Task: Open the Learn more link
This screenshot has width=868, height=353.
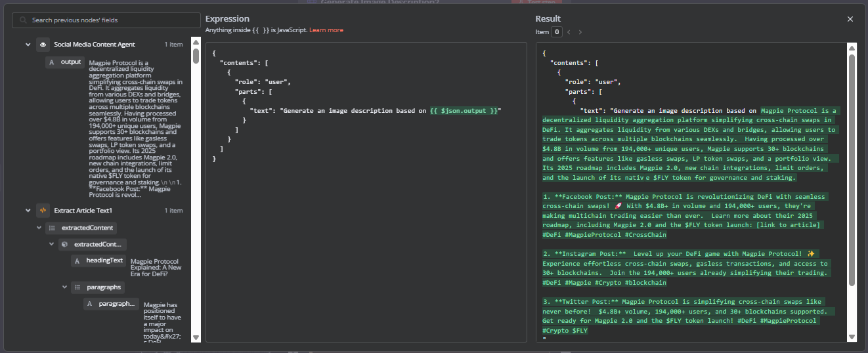Action: pos(326,30)
